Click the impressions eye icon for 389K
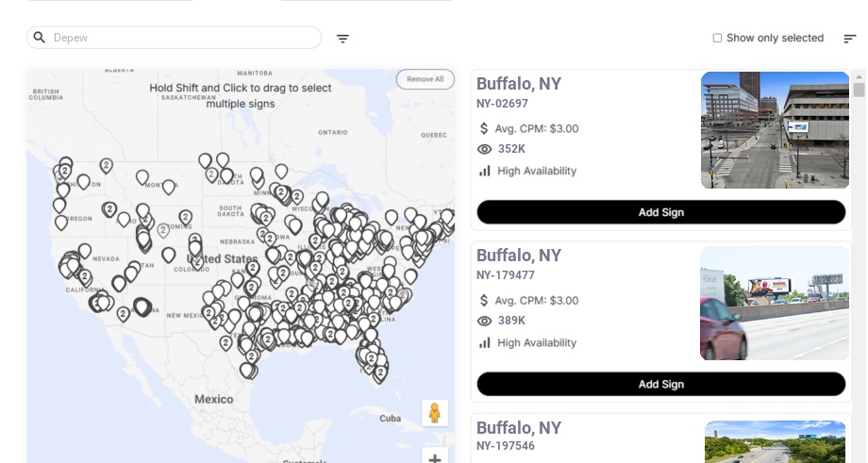Viewport: 868px width, 463px height. click(x=485, y=321)
